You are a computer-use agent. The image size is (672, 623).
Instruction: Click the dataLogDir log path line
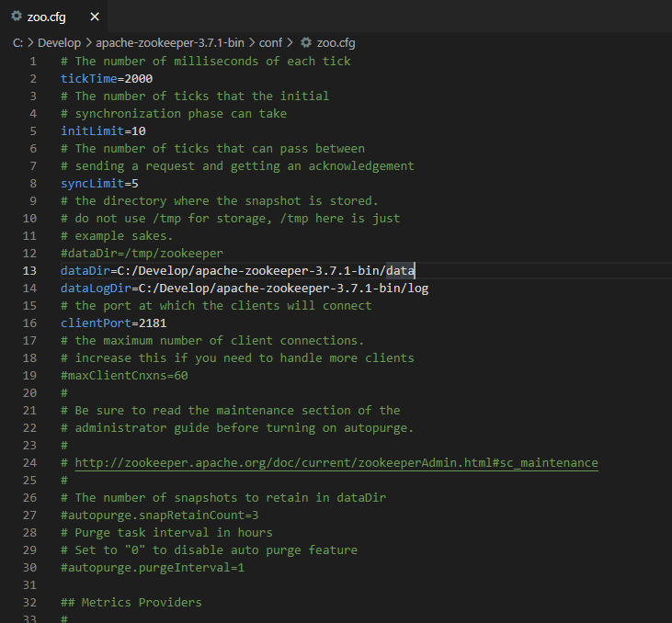tap(245, 289)
